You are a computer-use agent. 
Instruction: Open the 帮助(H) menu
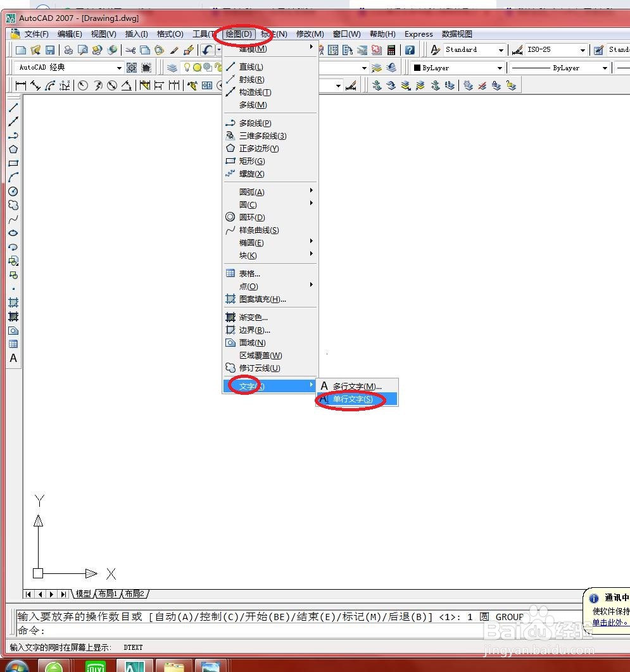pyautogui.click(x=382, y=34)
